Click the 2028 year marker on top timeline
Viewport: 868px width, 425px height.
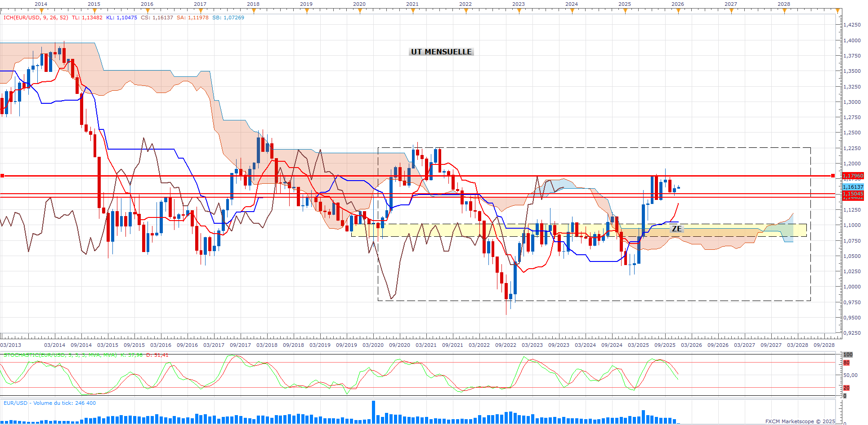pyautogui.click(x=784, y=4)
